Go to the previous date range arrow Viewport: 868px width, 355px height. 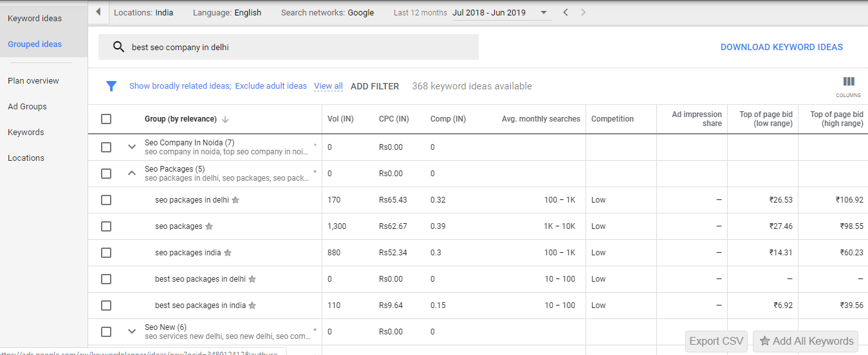[566, 12]
